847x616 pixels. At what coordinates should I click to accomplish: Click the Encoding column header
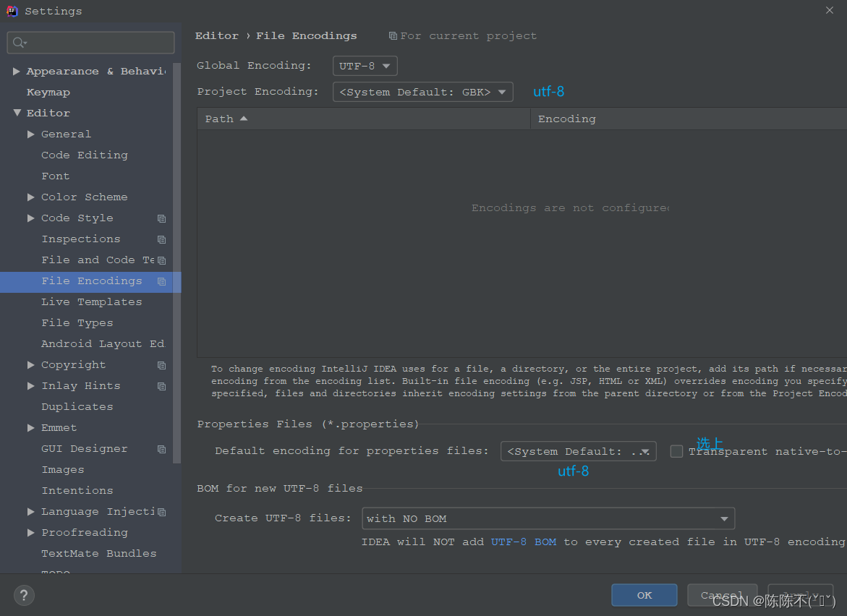pos(689,119)
